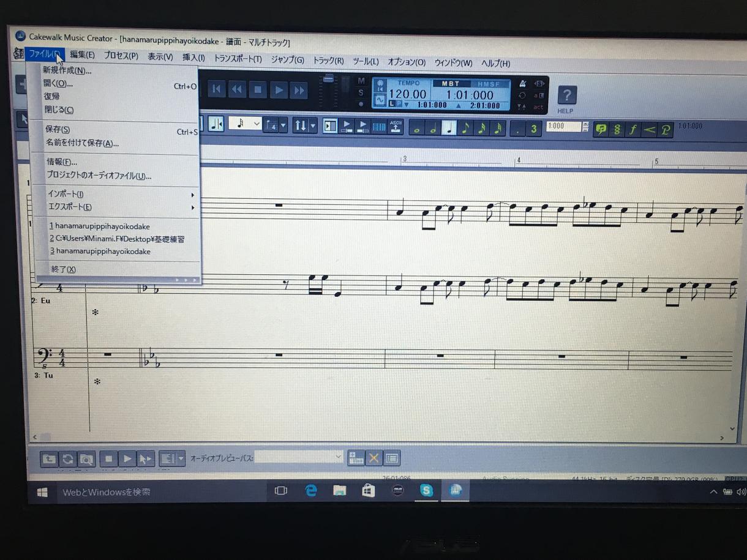
Task: Click the pedal marking icon
Action: (x=665, y=127)
